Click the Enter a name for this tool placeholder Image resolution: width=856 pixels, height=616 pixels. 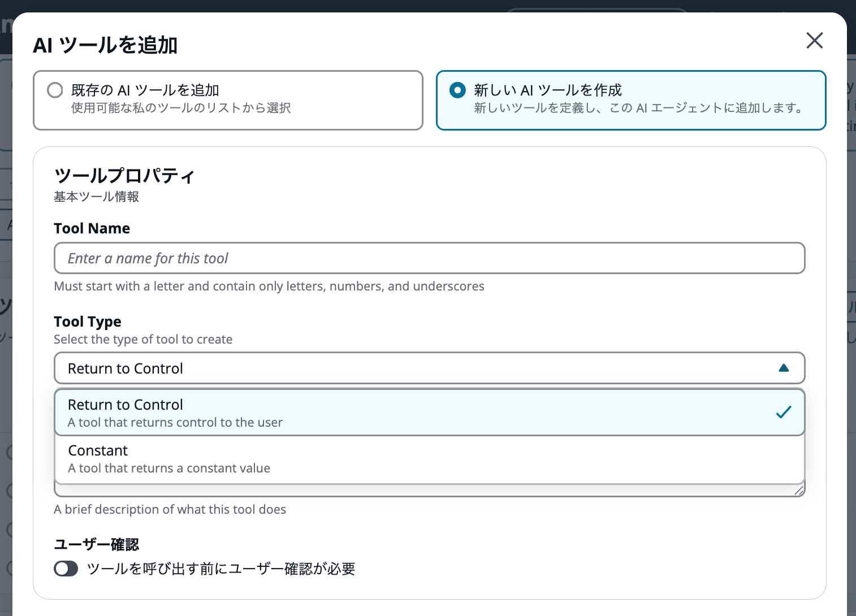(x=148, y=258)
